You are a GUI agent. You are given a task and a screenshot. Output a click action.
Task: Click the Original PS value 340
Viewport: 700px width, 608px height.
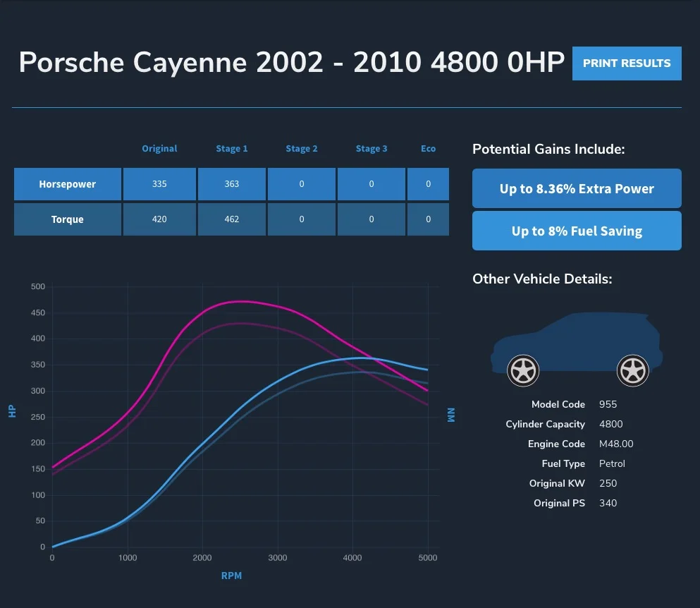(x=608, y=503)
